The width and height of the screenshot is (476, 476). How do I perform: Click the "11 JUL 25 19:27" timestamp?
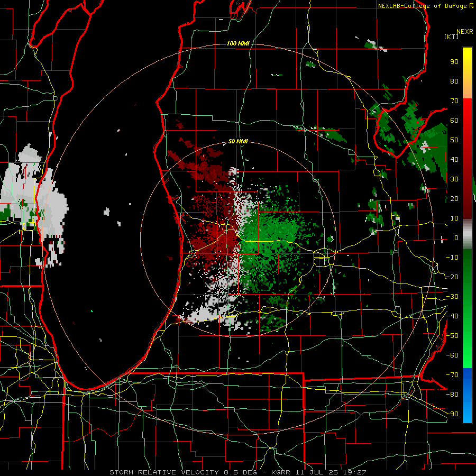click(x=331, y=472)
